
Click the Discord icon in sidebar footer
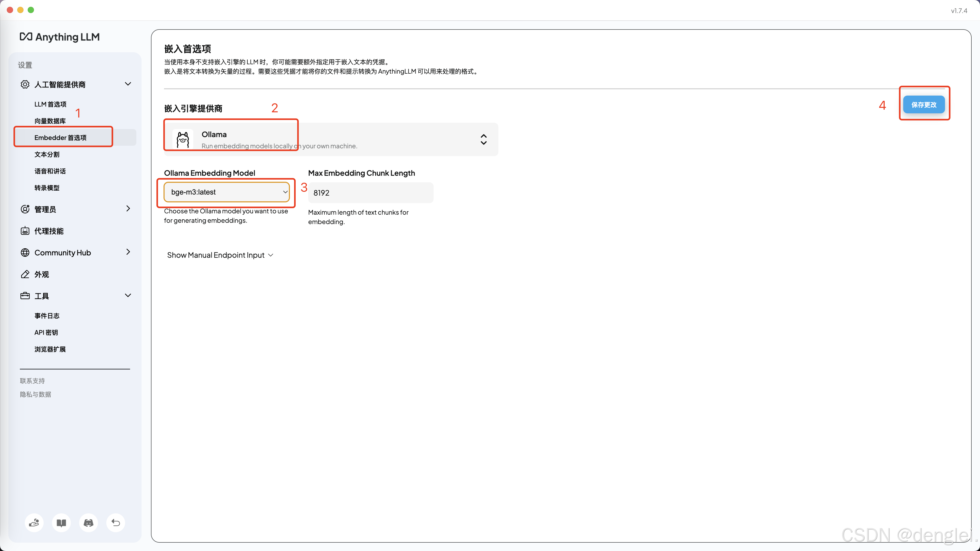[x=88, y=523]
